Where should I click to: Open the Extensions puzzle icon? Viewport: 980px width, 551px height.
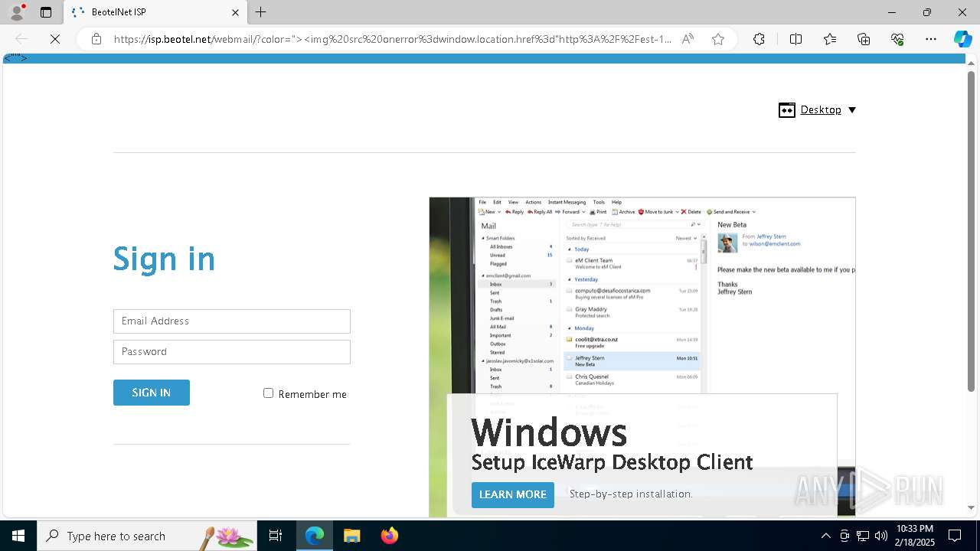759,39
